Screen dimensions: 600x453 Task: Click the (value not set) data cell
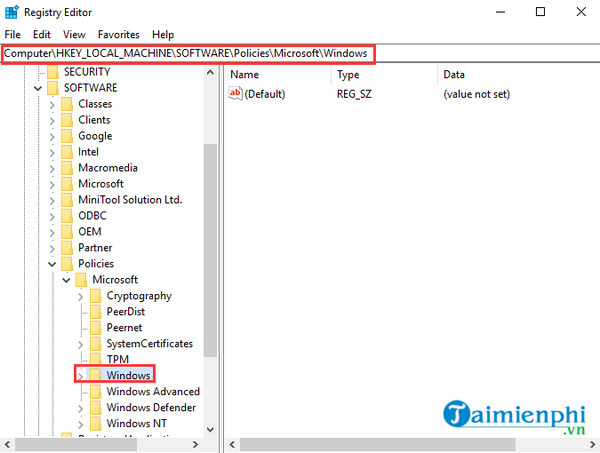476,94
